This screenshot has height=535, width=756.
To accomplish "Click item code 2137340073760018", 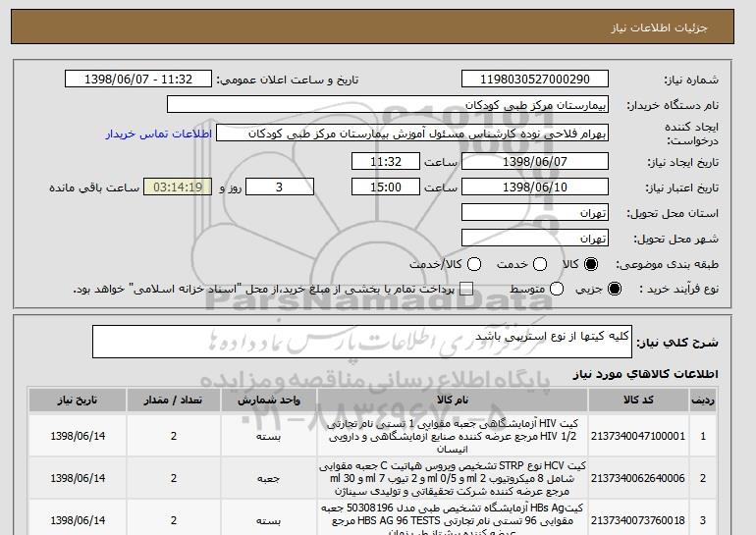I will click(638, 520).
